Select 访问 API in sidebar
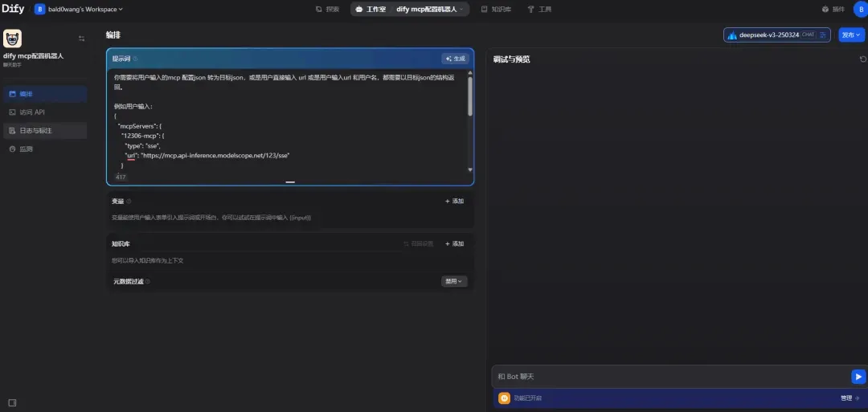 click(x=45, y=112)
